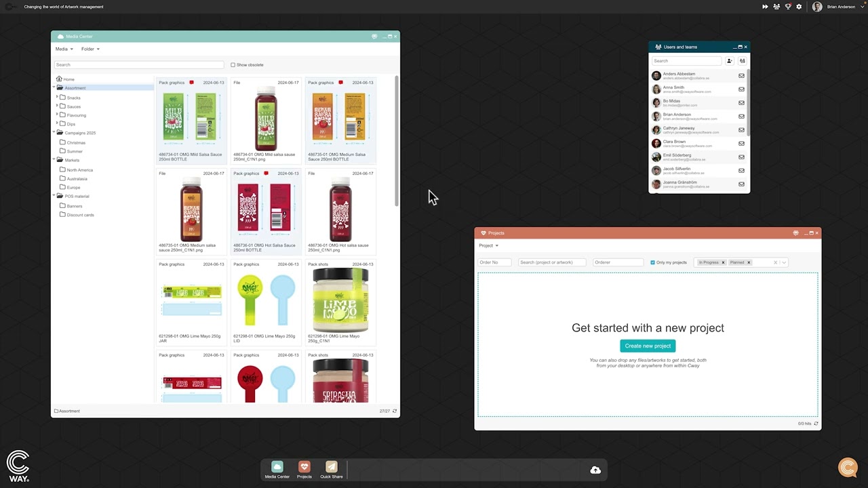The image size is (868, 488).
Task: Click the add user icon in Users and teams
Action: 730,61
